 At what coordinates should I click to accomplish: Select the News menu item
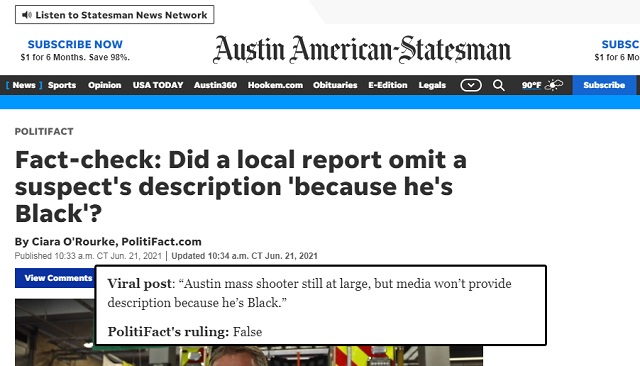pos(24,85)
